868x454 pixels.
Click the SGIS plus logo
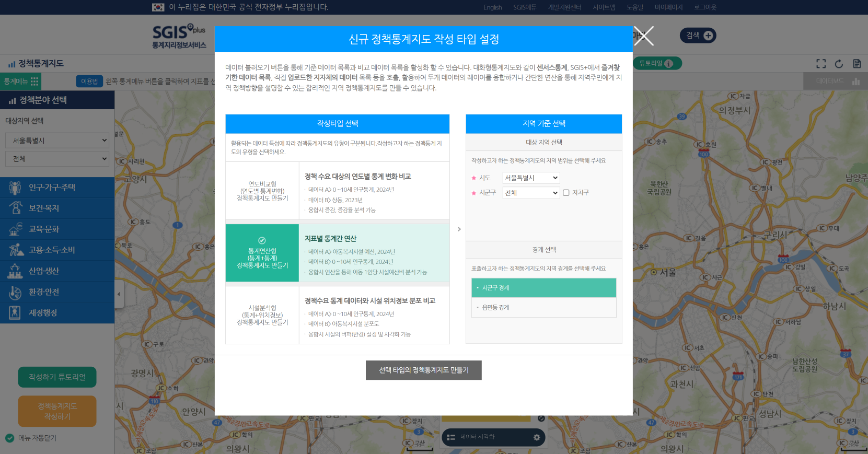pos(179,37)
